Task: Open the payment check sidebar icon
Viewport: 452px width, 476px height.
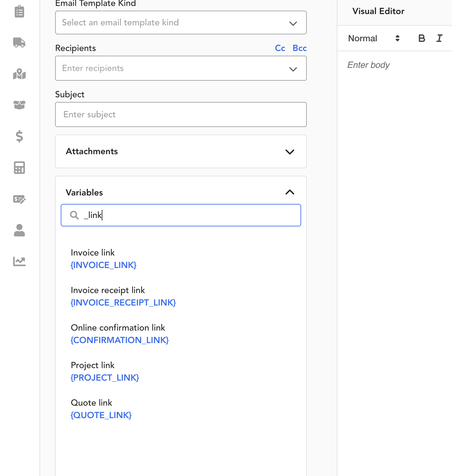Action: point(19,199)
